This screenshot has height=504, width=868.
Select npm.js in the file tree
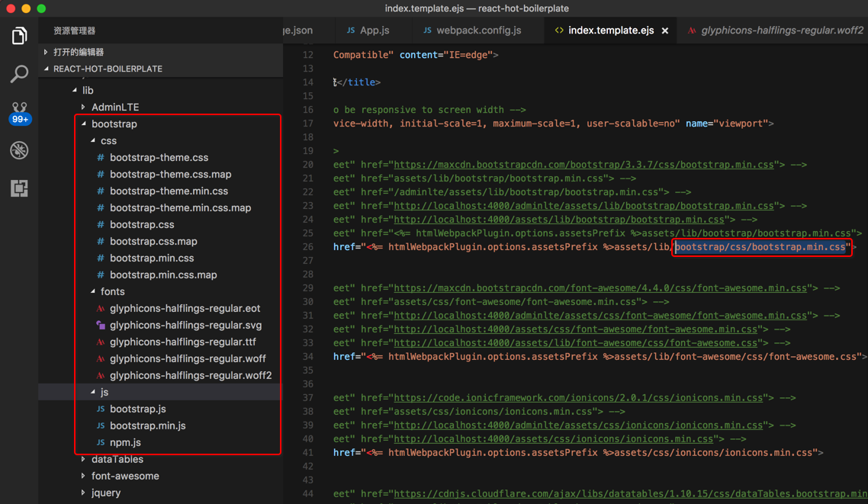point(125,443)
